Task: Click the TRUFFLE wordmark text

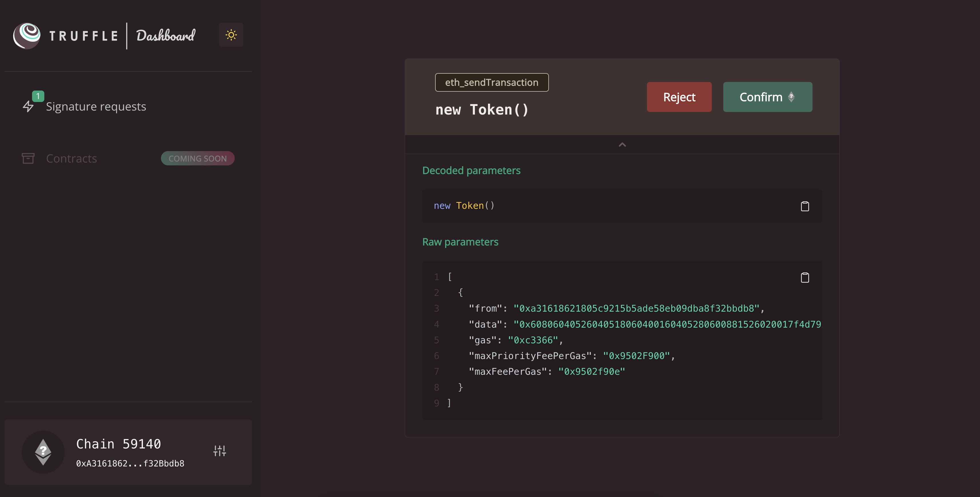Action: (x=84, y=36)
